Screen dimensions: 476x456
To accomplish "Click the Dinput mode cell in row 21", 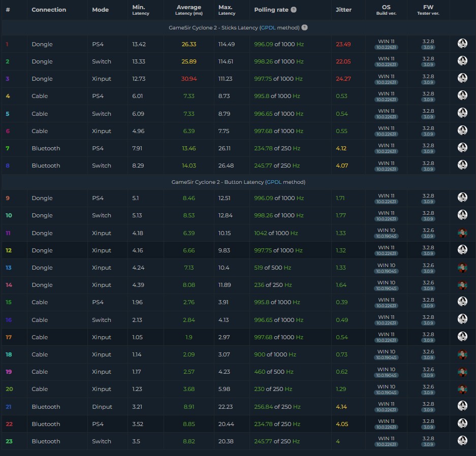I will click(x=102, y=407).
